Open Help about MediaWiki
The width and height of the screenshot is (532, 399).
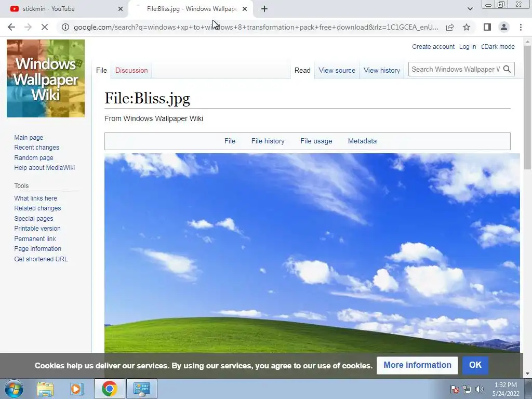(45, 168)
